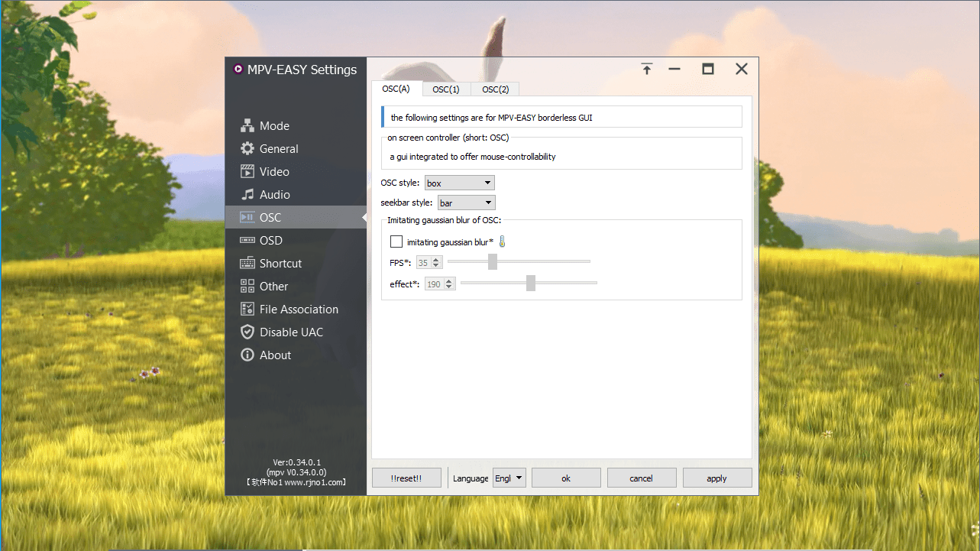Open the OSC style dropdown
Viewport: 980px width, 551px height.
pos(459,183)
